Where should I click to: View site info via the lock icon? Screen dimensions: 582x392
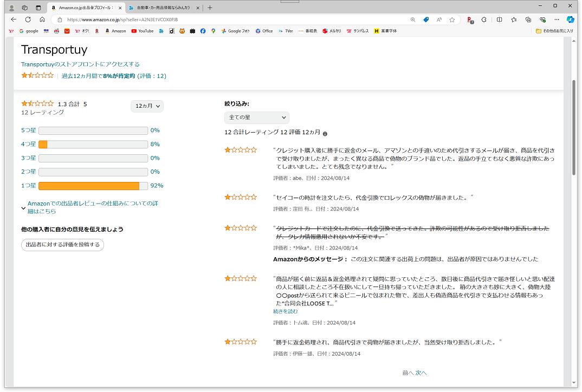coord(60,19)
